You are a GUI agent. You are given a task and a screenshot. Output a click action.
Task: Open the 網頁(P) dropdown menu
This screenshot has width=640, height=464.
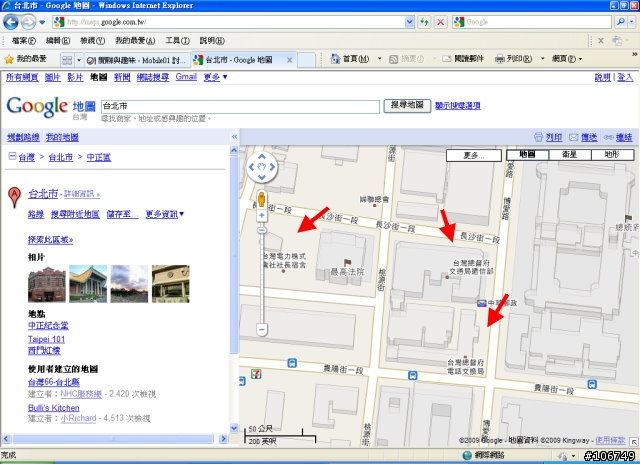click(x=567, y=59)
